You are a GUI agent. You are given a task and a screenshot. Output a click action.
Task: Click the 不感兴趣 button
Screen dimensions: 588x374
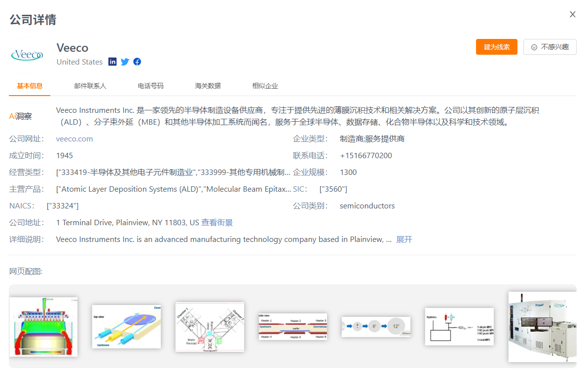click(550, 47)
